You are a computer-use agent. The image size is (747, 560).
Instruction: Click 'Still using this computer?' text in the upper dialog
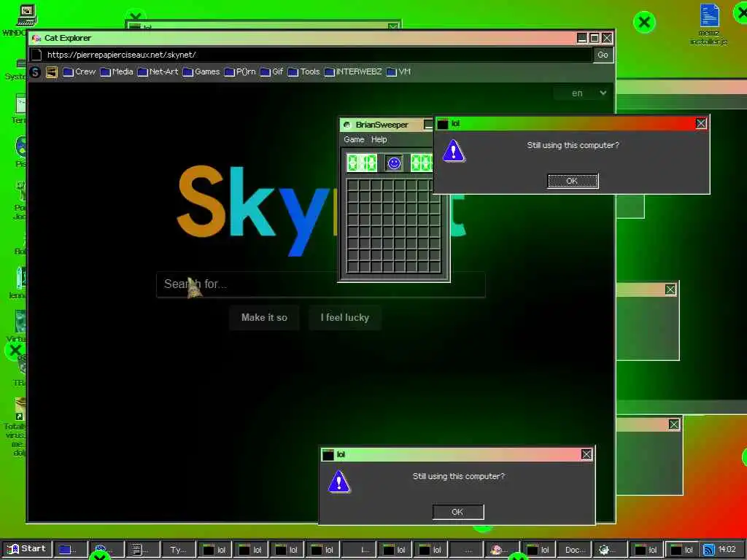tap(573, 145)
